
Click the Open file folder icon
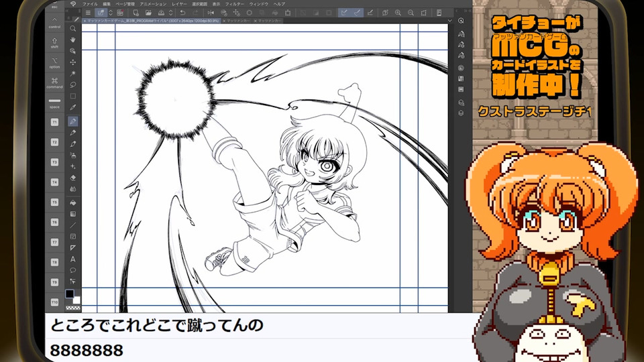point(148,13)
